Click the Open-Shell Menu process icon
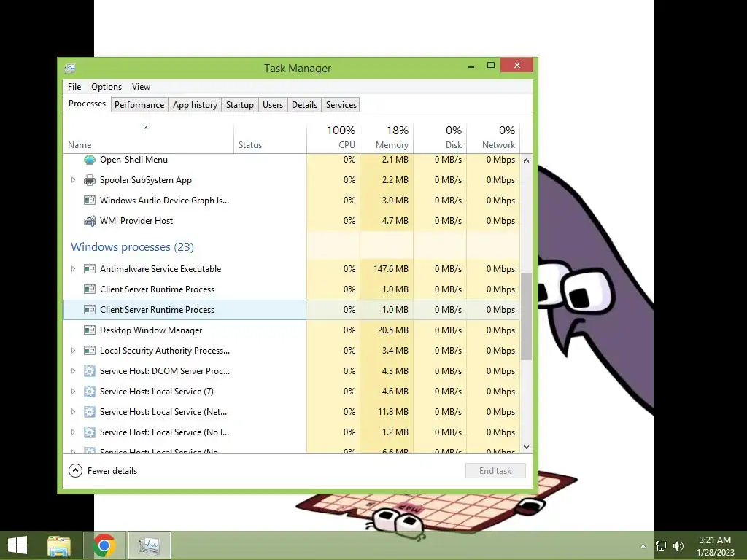This screenshot has height=560, width=747. coord(90,160)
